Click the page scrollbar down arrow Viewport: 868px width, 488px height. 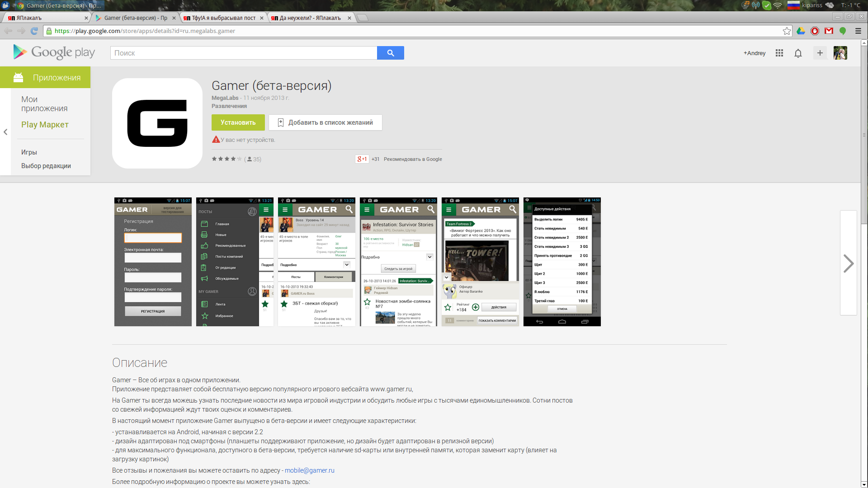(864, 485)
